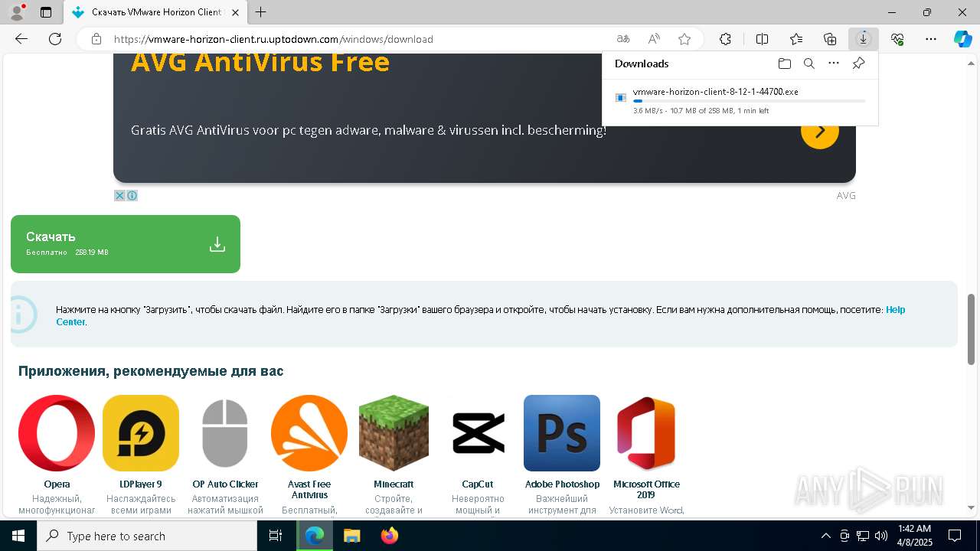This screenshot has height=551, width=980.
Task: Close the VMware Horizon Client tab
Action: point(236,12)
